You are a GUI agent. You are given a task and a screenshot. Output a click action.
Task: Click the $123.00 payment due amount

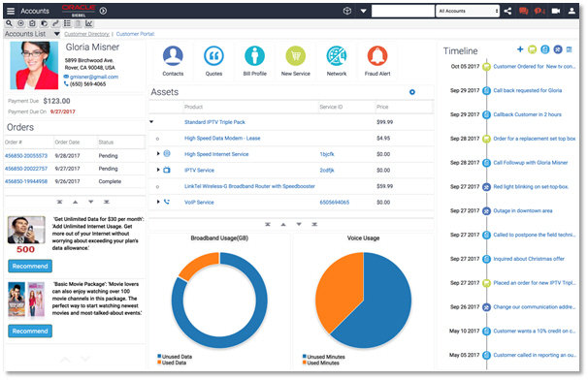click(x=56, y=101)
